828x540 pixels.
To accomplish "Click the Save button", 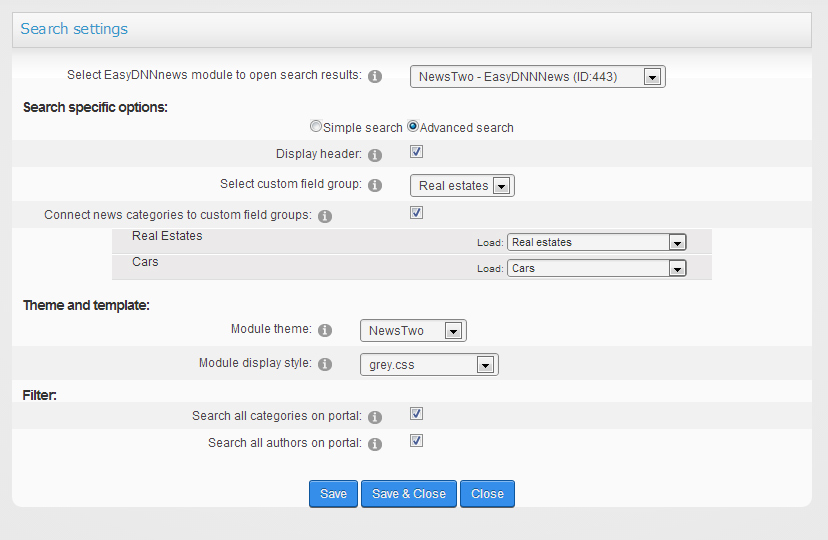I will coord(333,494).
